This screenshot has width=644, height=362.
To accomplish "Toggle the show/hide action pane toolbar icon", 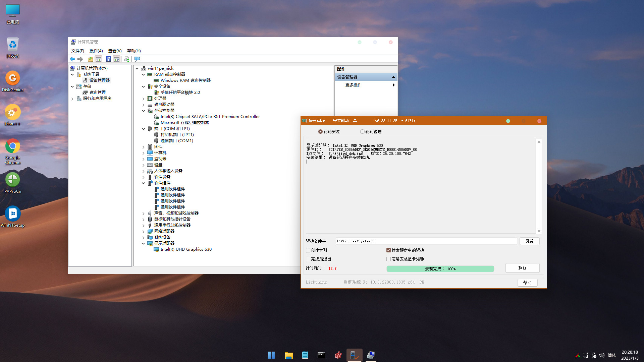I will click(x=116, y=59).
